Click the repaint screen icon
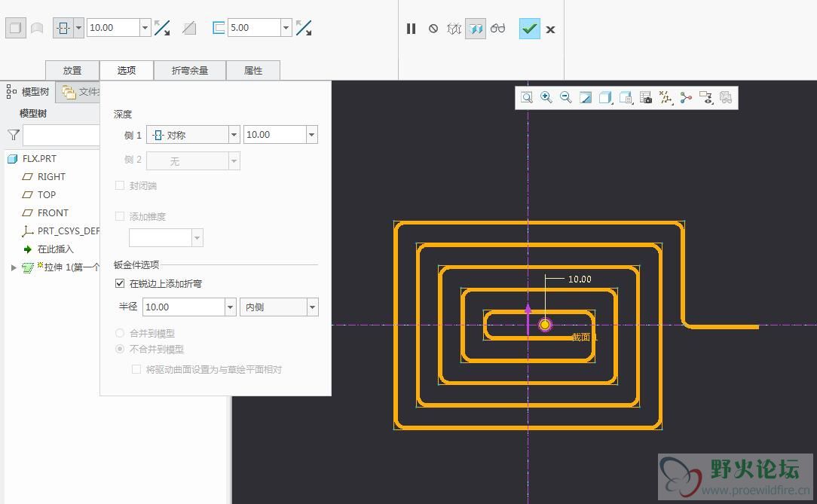Screen dimensions: 817x504 point(586,97)
